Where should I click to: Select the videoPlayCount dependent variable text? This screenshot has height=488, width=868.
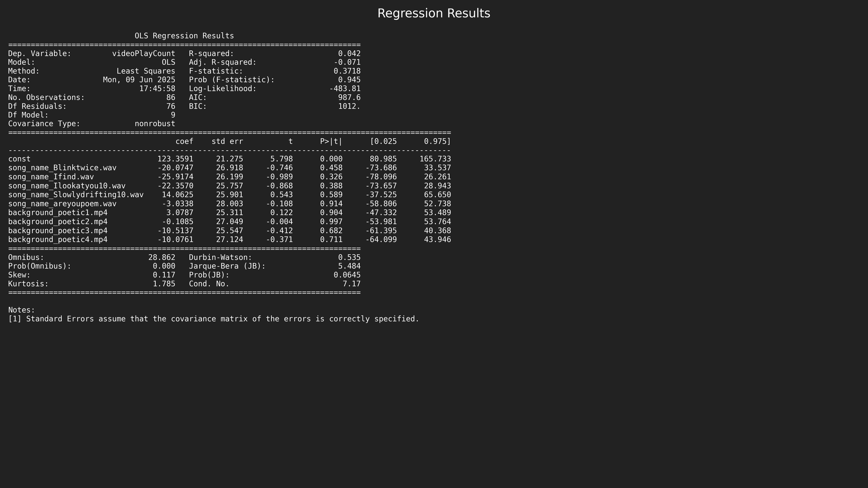[144, 54]
